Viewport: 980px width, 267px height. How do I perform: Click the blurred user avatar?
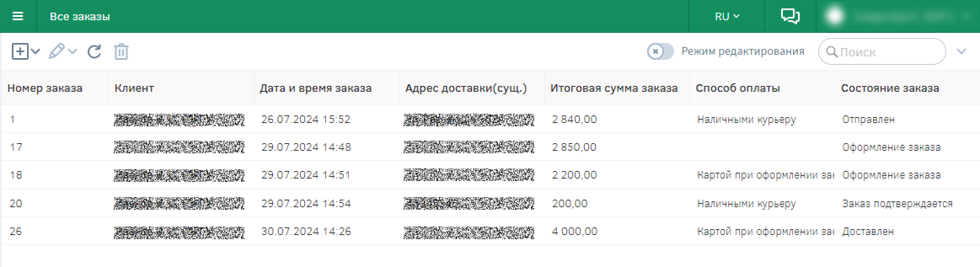point(835,16)
